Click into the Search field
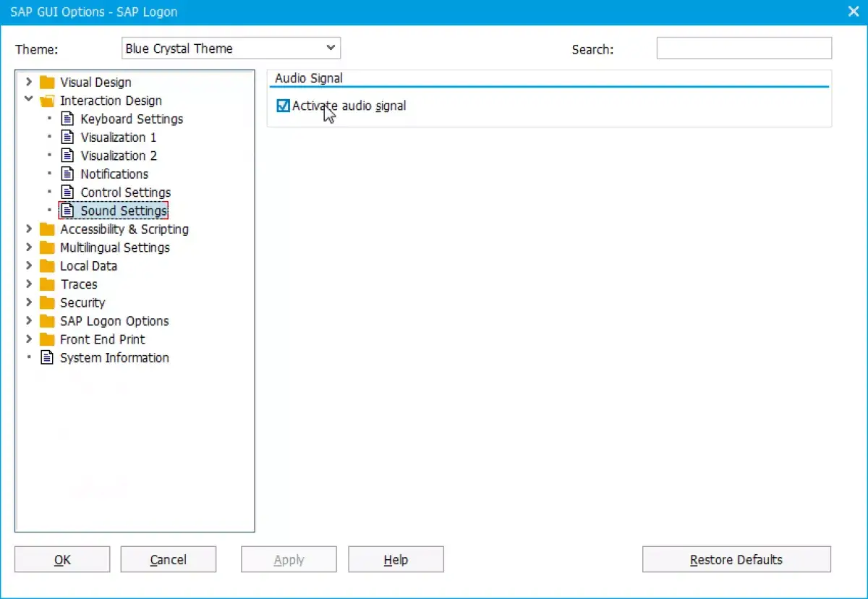868x599 pixels. 744,48
